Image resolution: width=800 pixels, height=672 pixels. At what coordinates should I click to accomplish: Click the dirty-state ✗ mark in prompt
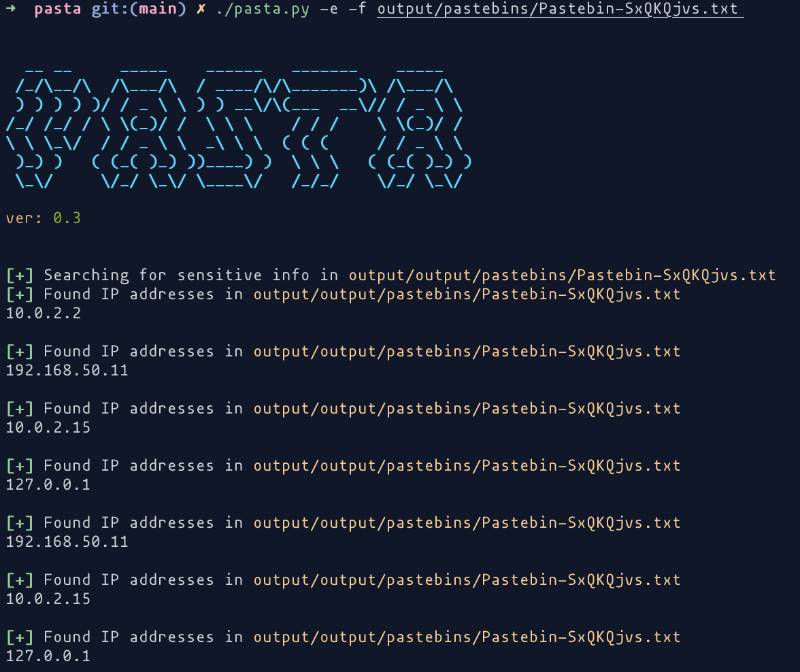pyautogui.click(x=201, y=9)
